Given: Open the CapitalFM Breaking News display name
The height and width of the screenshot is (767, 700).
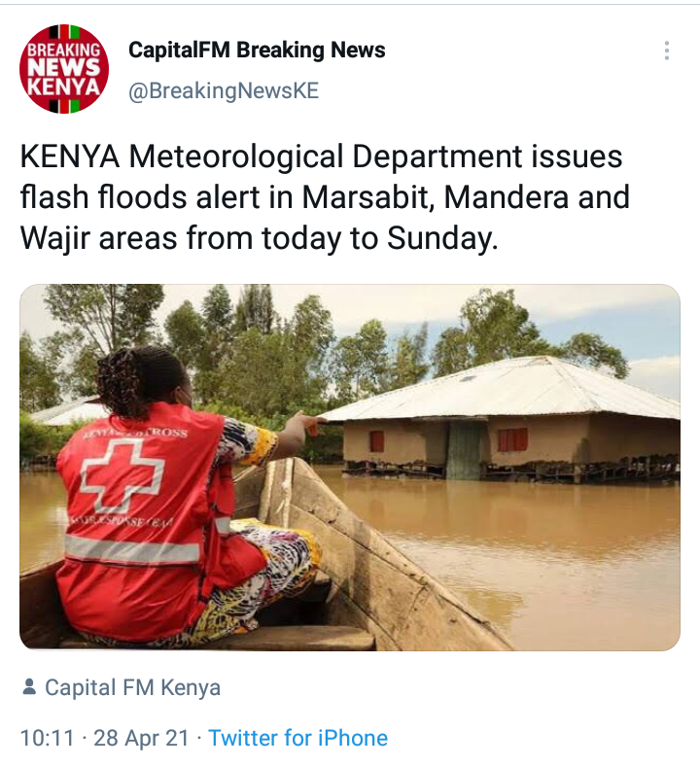Looking at the screenshot, I should click(x=257, y=50).
